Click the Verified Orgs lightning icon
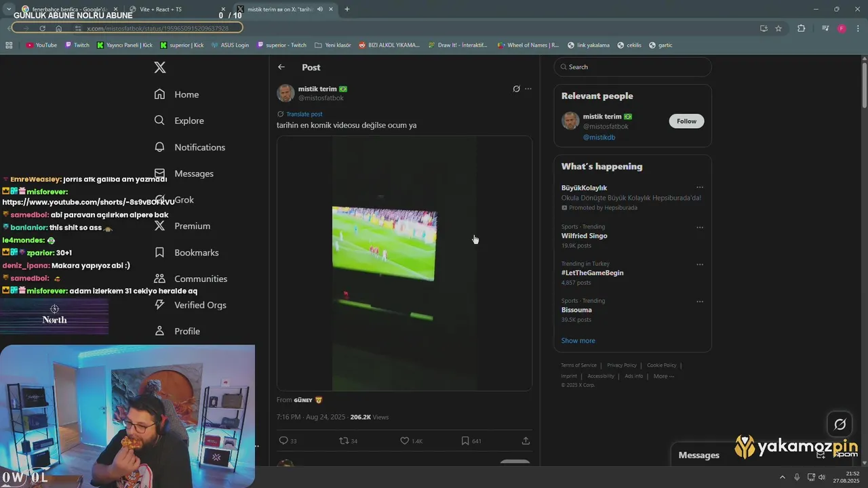The width and height of the screenshot is (868, 488). [x=159, y=305]
